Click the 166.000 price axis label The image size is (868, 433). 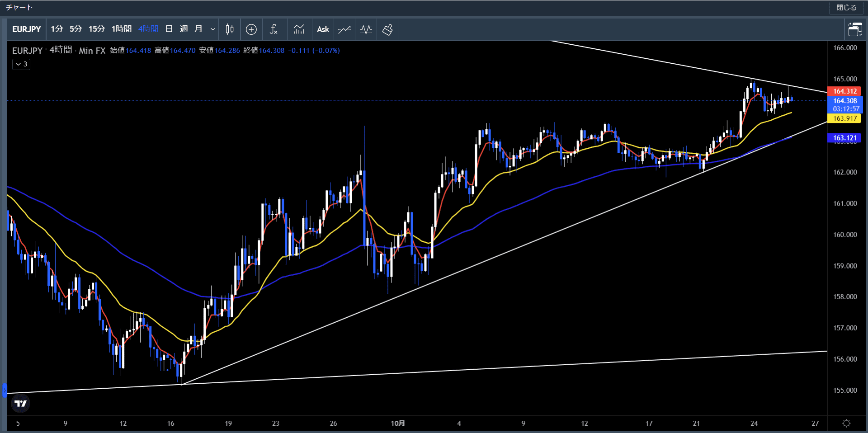pos(845,48)
